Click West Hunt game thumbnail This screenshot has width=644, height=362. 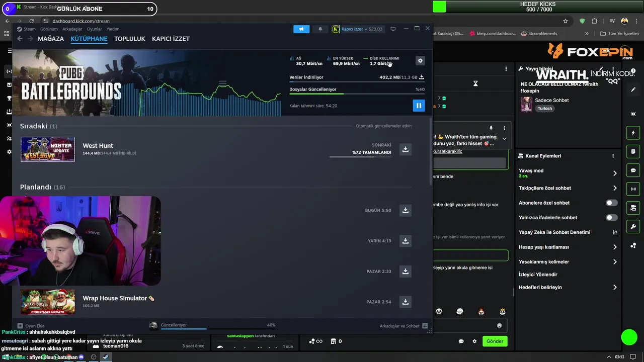(48, 149)
